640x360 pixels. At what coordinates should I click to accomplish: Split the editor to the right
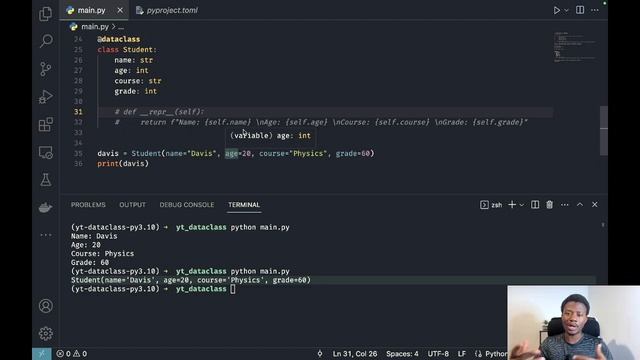580,10
